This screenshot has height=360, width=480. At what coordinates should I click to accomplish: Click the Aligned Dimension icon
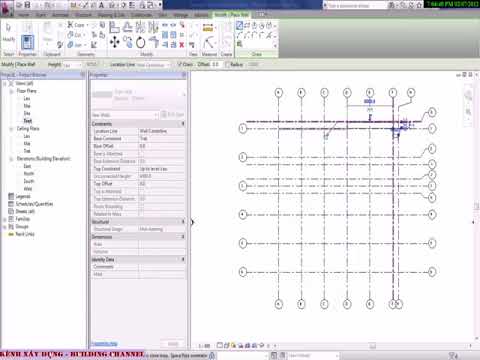(209, 43)
